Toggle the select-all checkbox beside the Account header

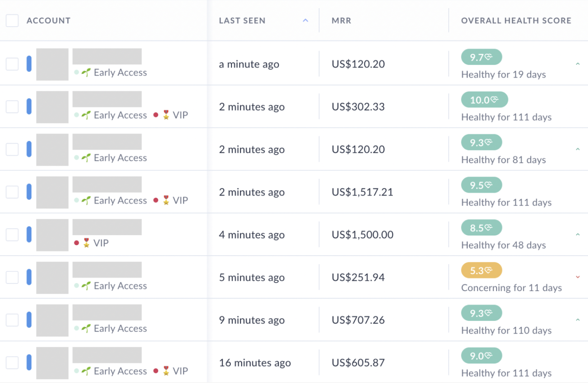coord(12,21)
